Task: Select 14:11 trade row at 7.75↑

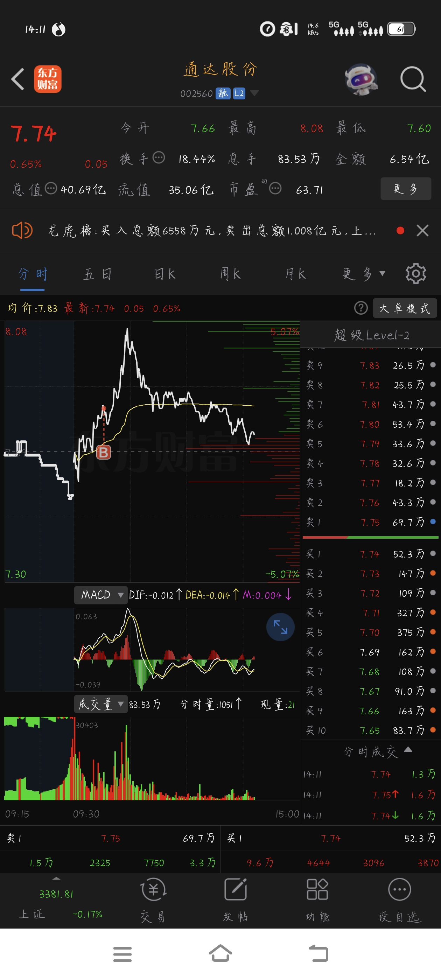Action: coord(371,795)
